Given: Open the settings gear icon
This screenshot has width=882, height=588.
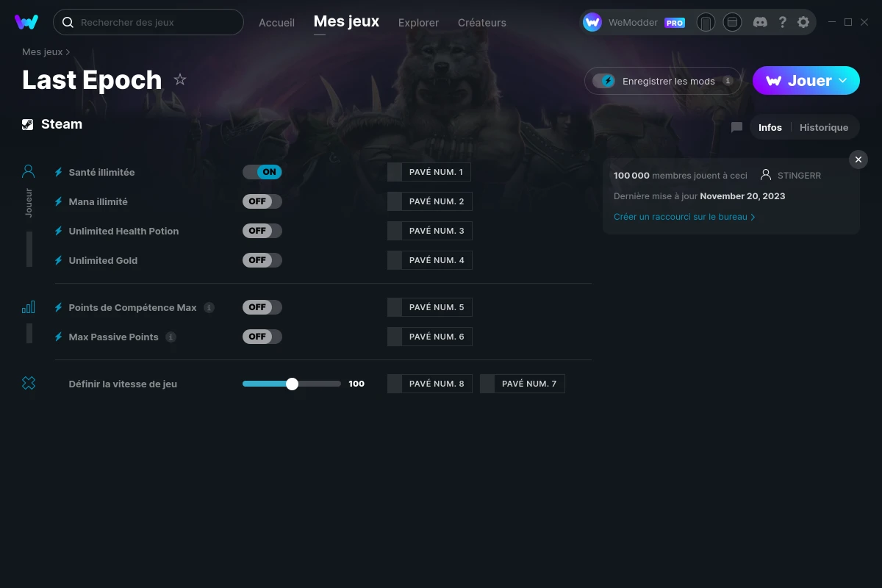Looking at the screenshot, I should 803,22.
